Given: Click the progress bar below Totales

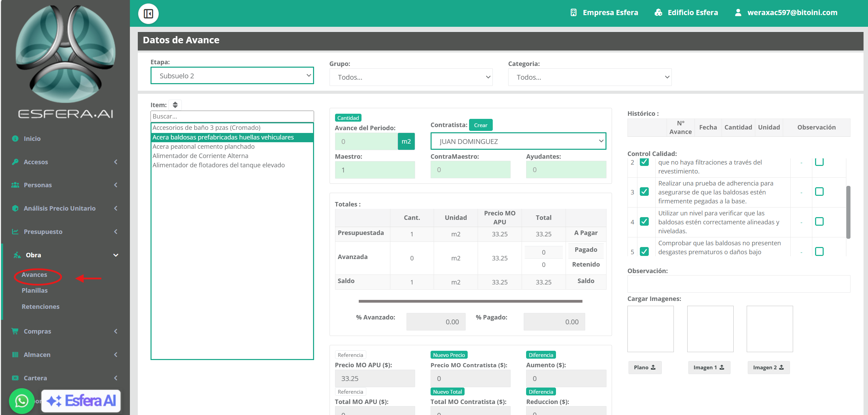Looking at the screenshot, I should coord(470,301).
